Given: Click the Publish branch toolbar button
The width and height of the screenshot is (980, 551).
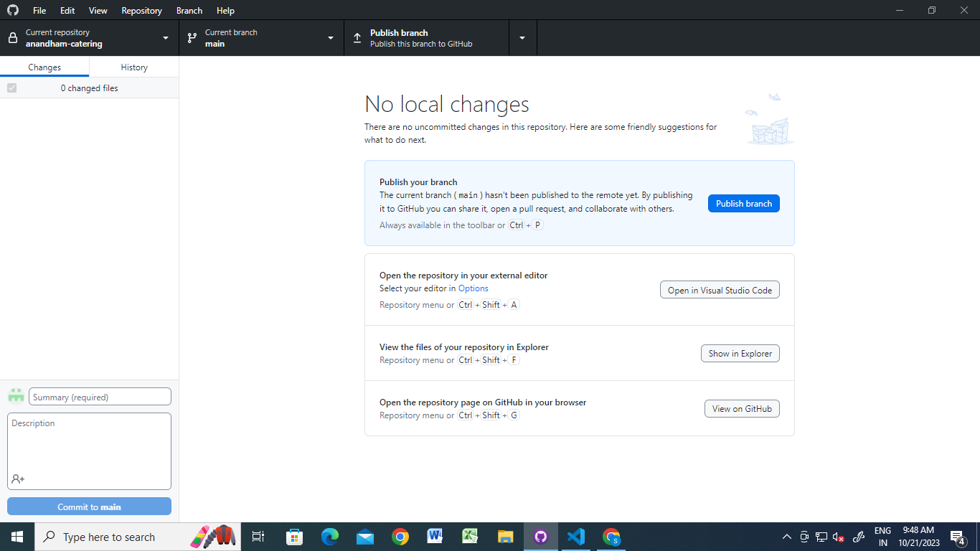Looking at the screenshot, I should coord(427,38).
